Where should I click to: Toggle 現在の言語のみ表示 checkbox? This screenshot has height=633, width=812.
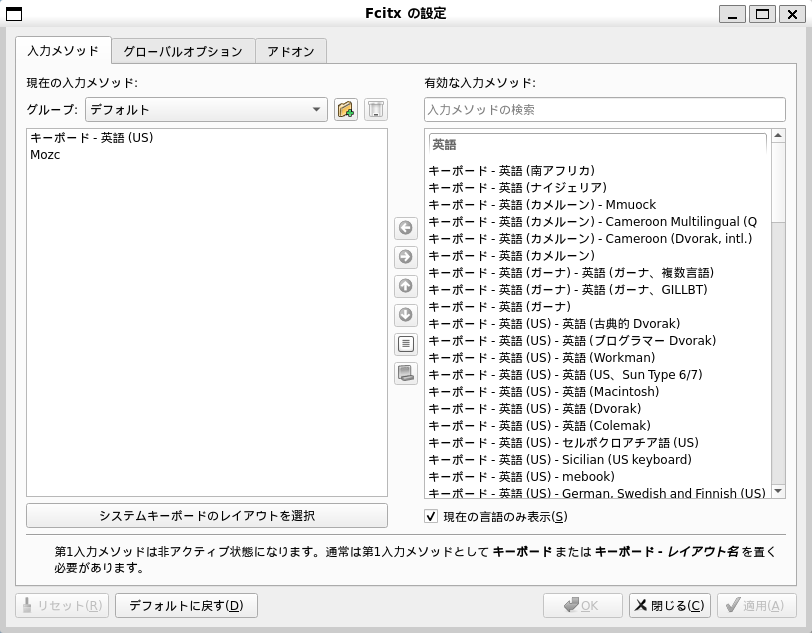click(x=431, y=516)
